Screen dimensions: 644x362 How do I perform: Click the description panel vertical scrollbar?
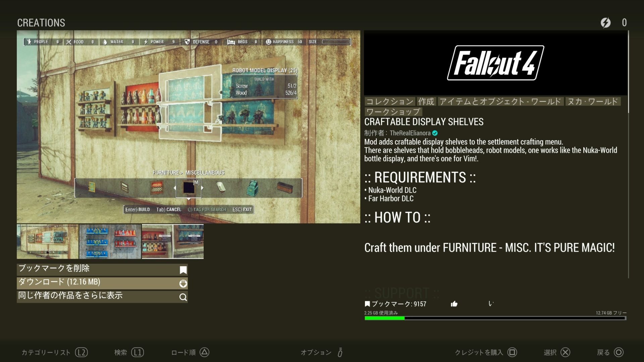pyautogui.click(x=628, y=154)
